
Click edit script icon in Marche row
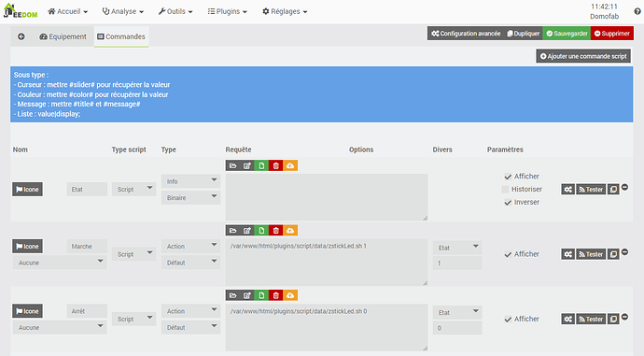point(246,231)
